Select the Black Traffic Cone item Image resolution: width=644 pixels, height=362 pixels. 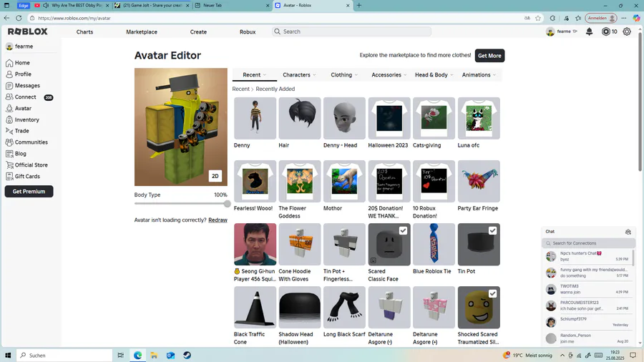click(x=255, y=308)
